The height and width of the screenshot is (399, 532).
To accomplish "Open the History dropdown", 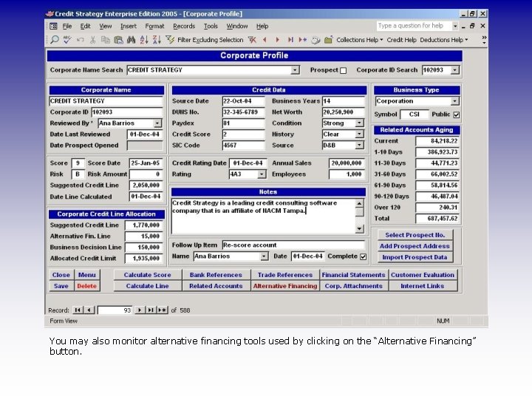I will pos(359,134).
